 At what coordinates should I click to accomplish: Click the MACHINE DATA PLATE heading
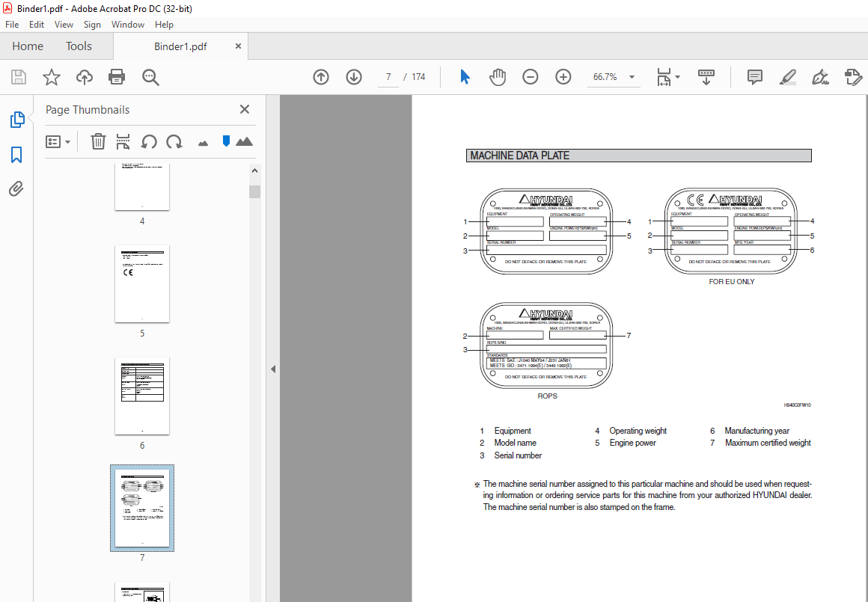(x=520, y=156)
